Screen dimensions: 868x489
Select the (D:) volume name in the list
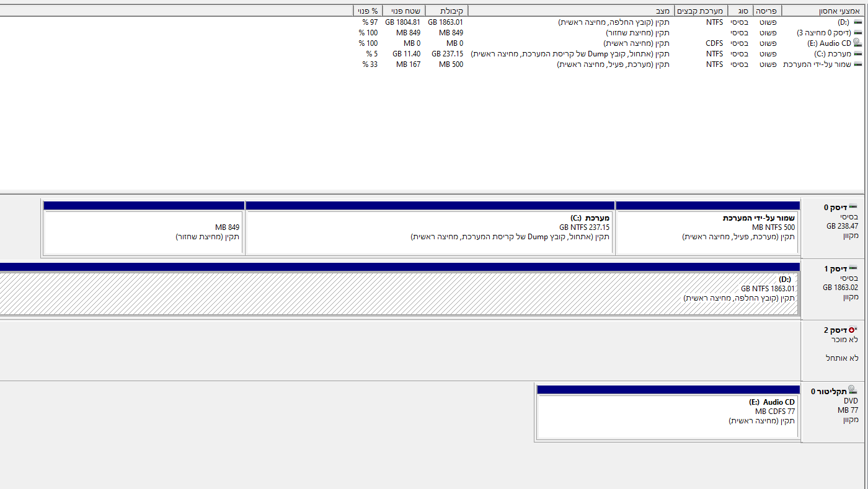[x=844, y=22]
